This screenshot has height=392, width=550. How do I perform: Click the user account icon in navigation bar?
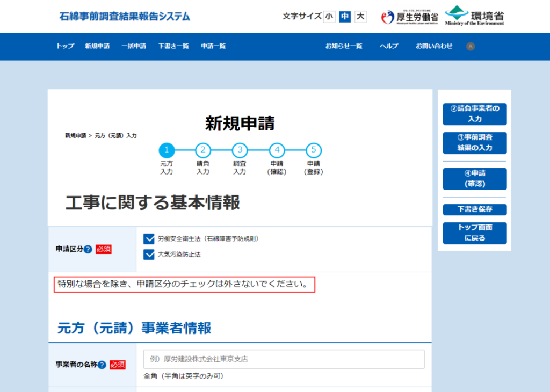point(471,47)
